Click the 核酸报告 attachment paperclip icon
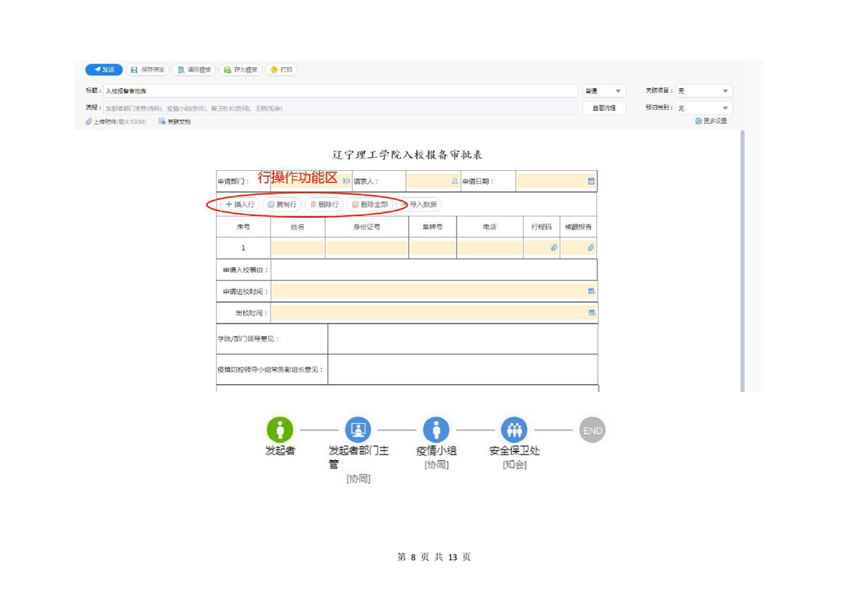Viewport: 868px width, 613px height. click(x=591, y=248)
